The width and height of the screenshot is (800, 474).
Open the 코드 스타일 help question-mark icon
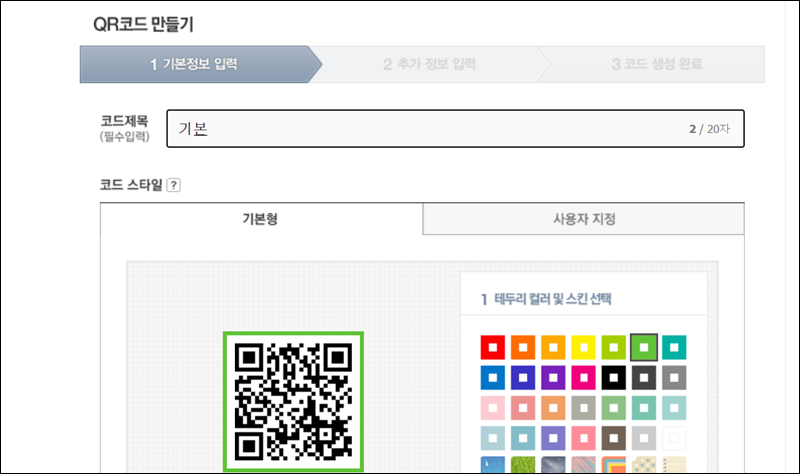tap(173, 185)
